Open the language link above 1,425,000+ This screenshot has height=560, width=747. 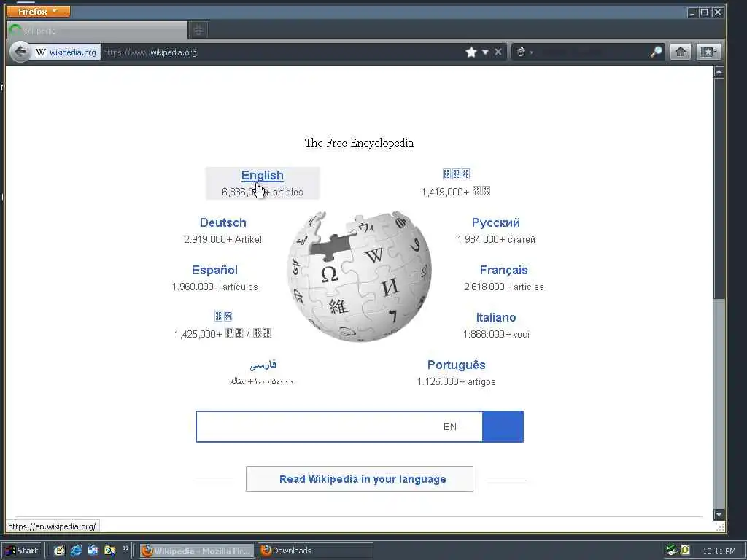click(223, 316)
